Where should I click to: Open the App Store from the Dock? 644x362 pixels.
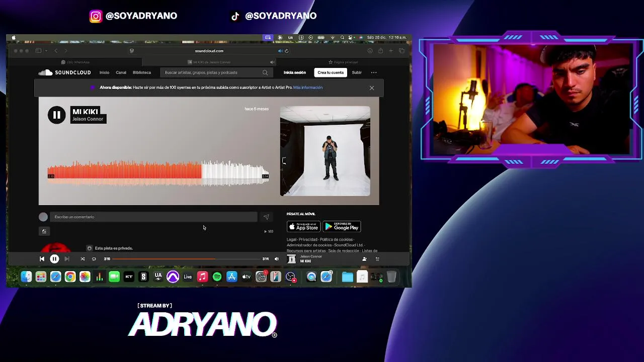(x=231, y=277)
